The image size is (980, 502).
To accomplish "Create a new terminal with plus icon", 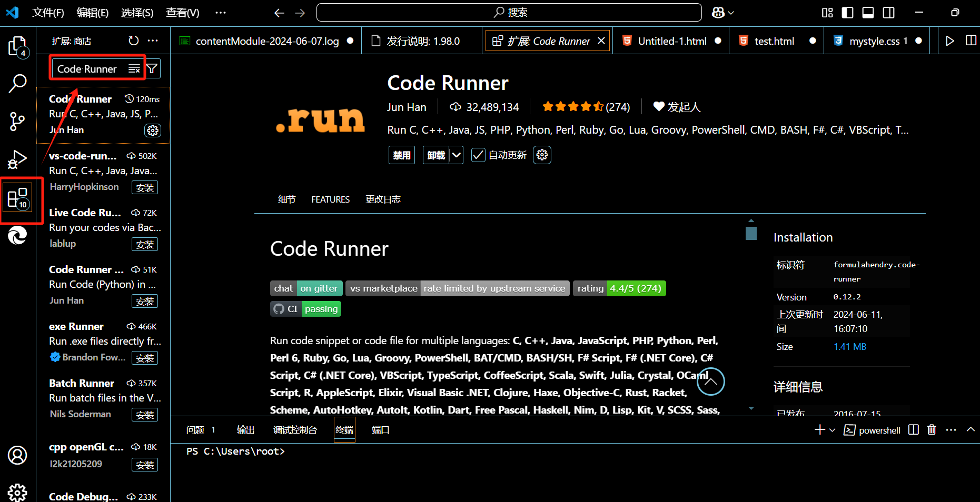I will [820, 430].
